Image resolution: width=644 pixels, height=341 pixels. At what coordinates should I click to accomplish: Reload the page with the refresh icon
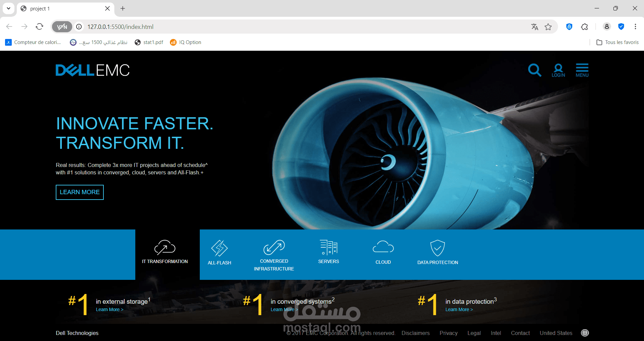point(40,27)
